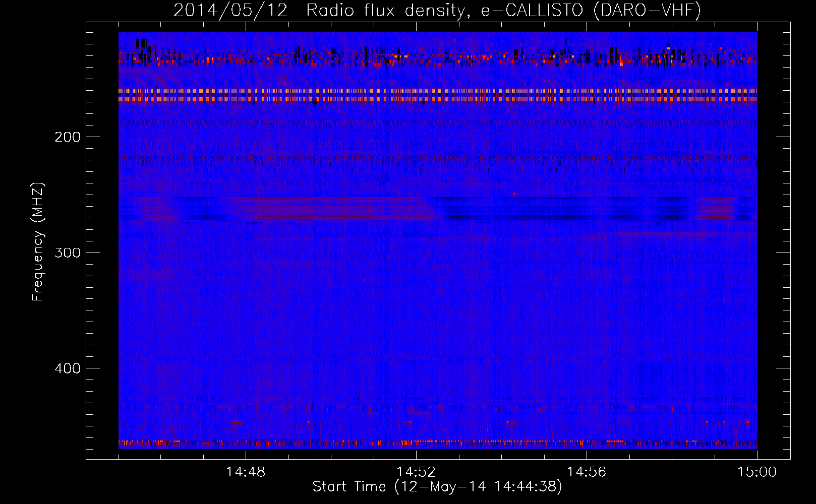Click the '15:00' time tick label

(x=757, y=472)
